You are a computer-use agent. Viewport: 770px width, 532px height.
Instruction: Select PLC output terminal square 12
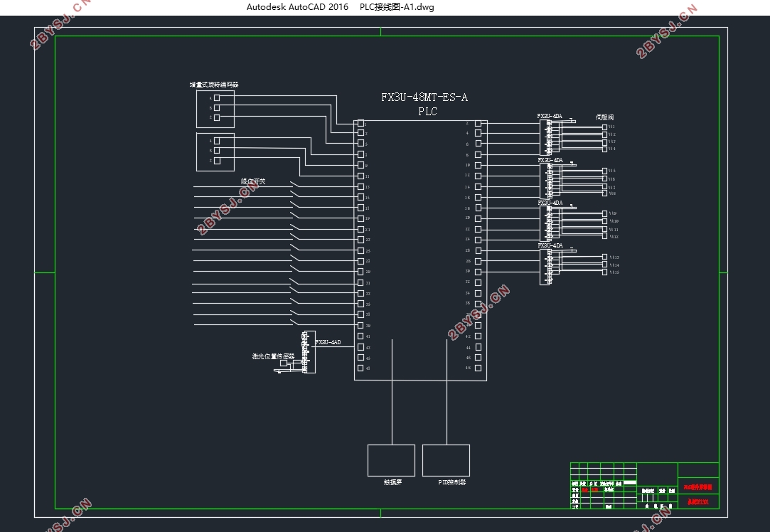(x=478, y=176)
